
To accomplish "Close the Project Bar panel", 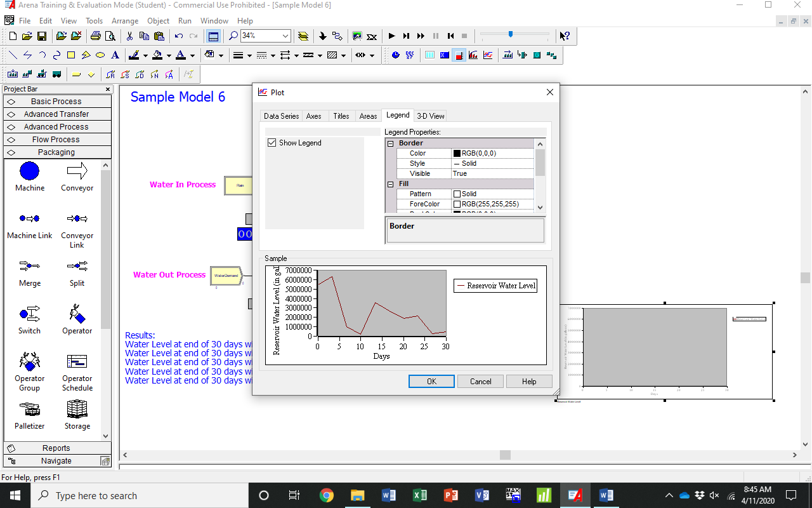I will click(x=107, y=90).
